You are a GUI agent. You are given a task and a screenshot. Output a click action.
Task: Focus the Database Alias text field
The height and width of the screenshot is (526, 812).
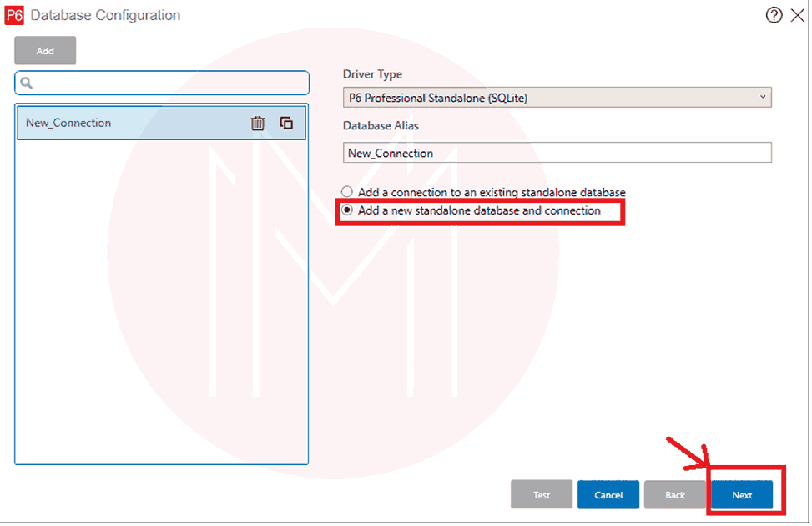pos(557,153)
